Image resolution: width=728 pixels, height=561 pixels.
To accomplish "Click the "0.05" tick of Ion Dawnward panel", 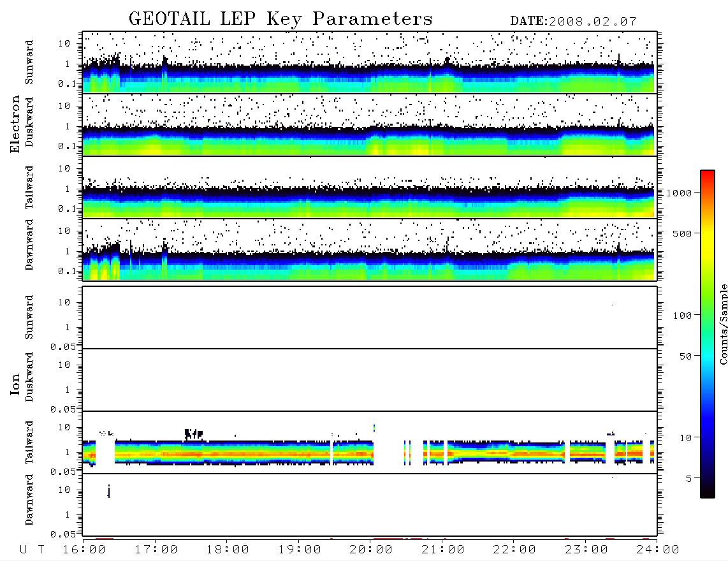I will 62,534.
